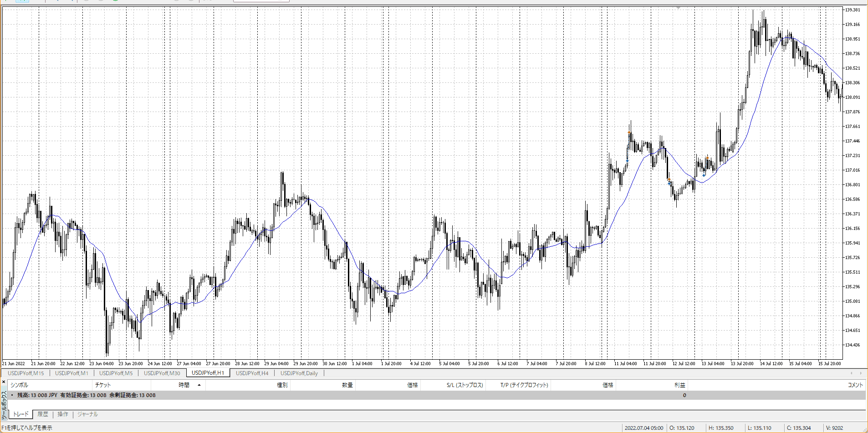Click the T/P (テイクプロフィット) column header
This screenshot has width=868, height=433.
click(524, 385)
